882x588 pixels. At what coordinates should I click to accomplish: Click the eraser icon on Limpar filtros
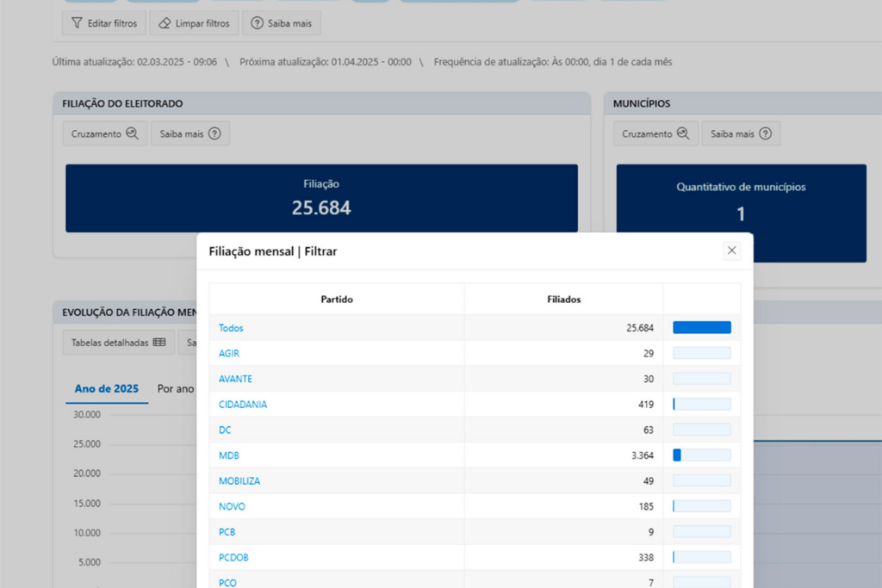(165, 23)
